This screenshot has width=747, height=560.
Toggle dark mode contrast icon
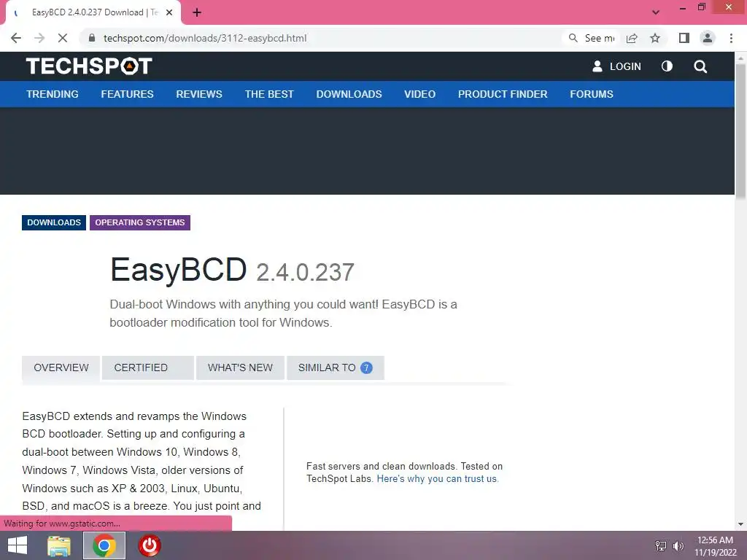point(667,66)
